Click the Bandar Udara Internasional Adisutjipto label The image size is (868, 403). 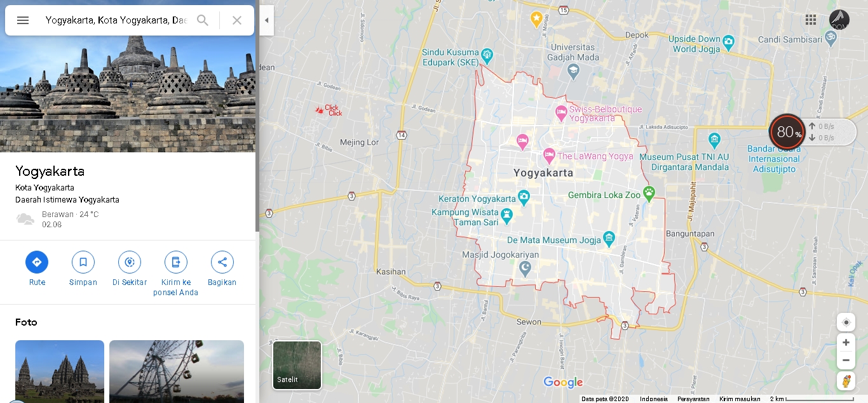774,159
